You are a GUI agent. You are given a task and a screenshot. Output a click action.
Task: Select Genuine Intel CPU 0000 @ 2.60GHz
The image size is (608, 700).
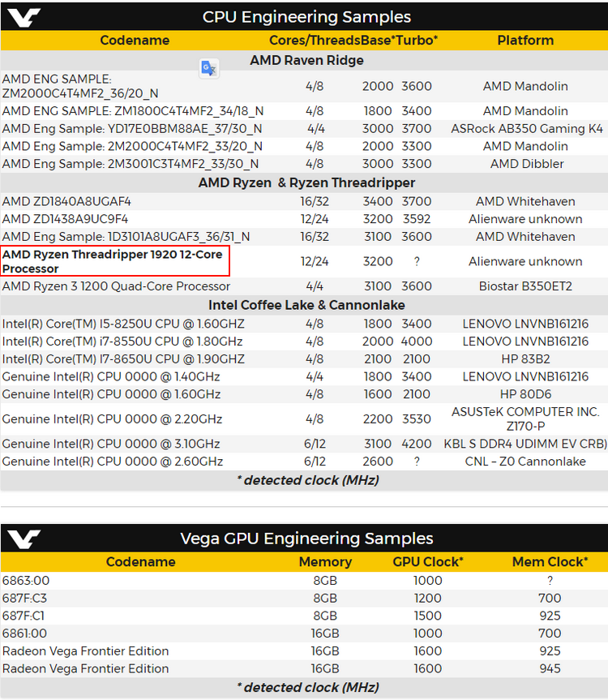pyautogui.click(x=113, y=462)
